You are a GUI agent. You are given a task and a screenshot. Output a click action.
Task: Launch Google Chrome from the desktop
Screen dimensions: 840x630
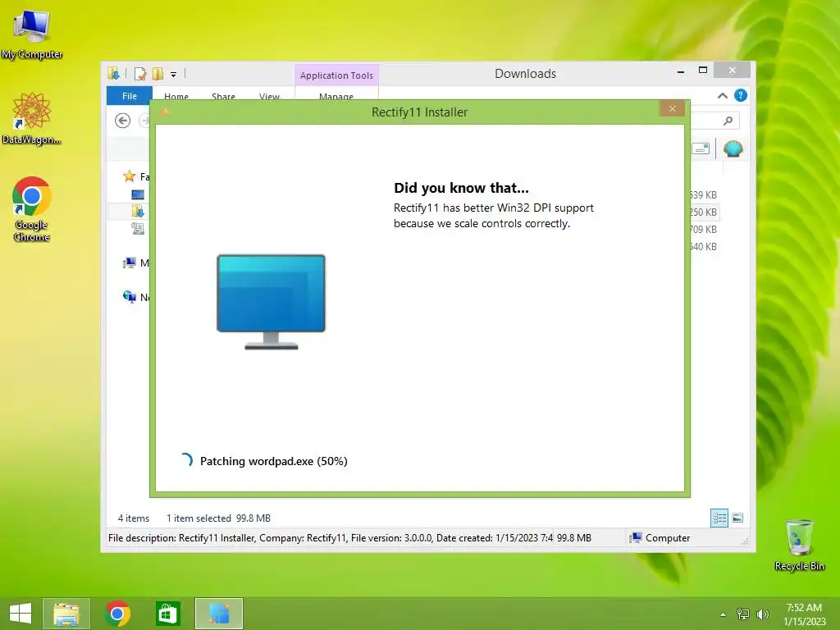(32, 208)
